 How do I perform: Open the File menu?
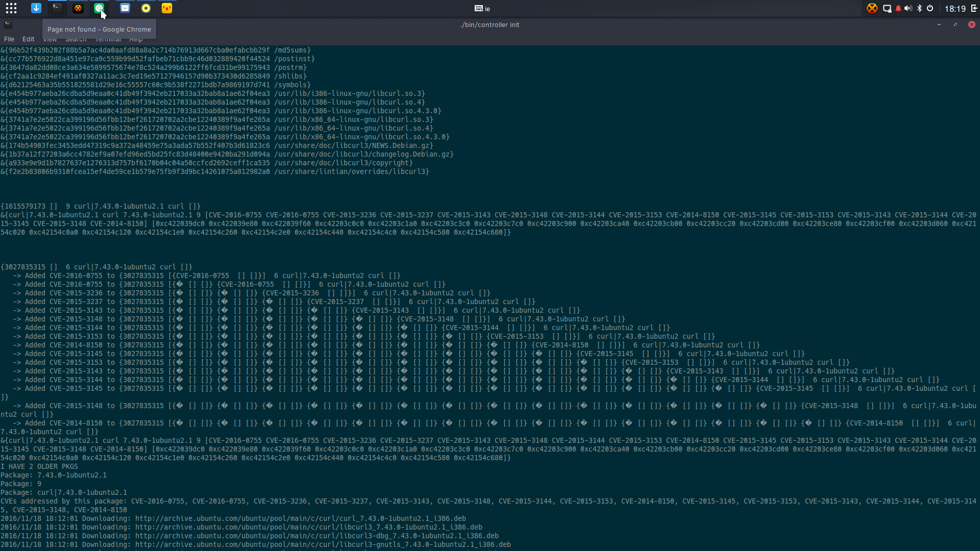point(9,39)
